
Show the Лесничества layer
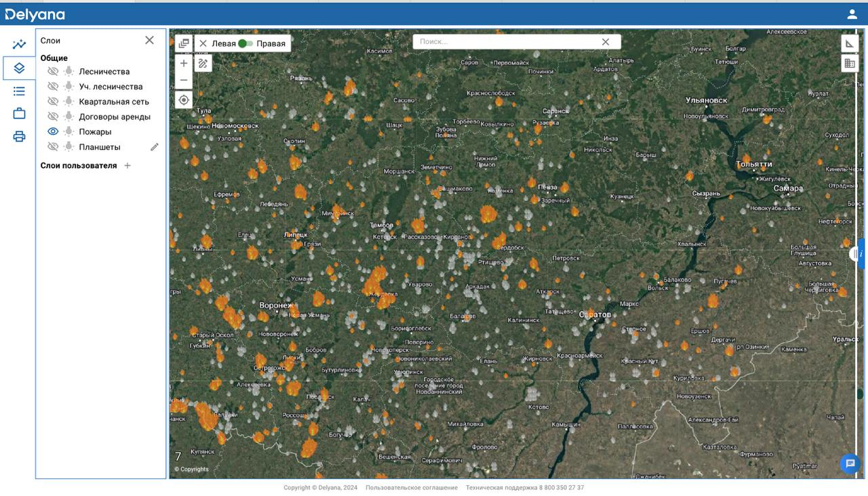click(53, 72)
